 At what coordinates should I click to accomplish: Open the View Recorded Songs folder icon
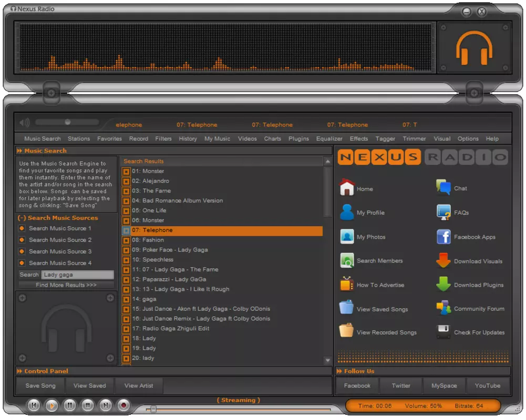[346, 331]
